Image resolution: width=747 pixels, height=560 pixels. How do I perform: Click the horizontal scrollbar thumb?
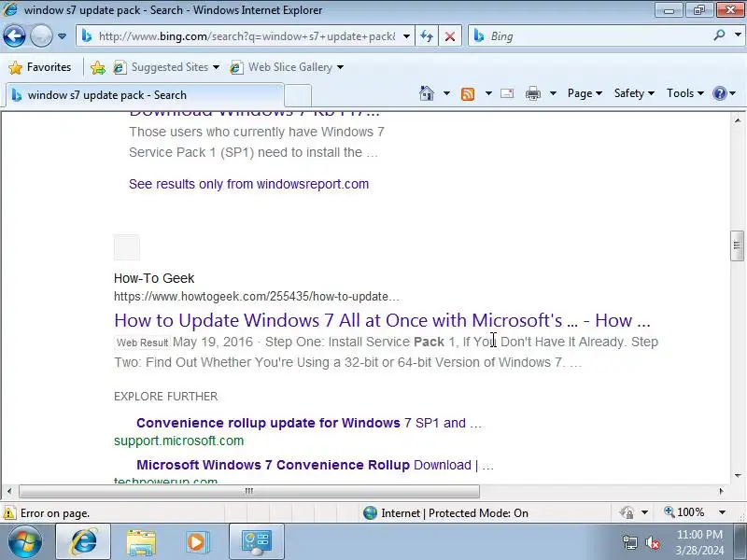[x=249, y=491]
